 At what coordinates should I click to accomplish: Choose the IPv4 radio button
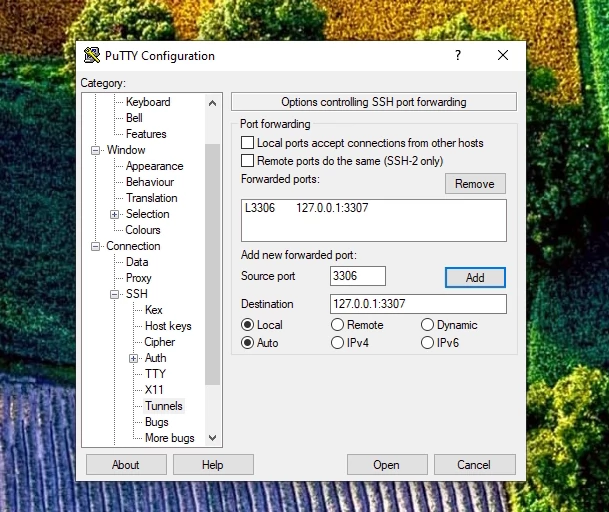click(337, 343)
